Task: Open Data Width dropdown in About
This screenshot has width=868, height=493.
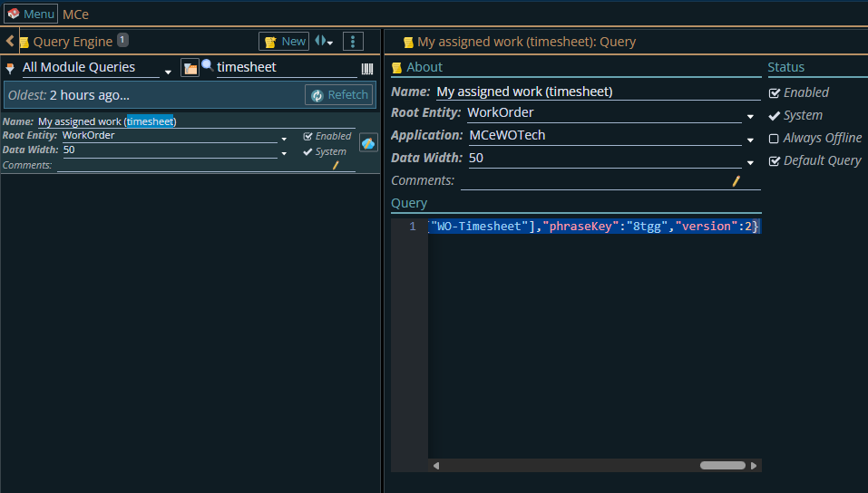Action: tap(750, 163)
